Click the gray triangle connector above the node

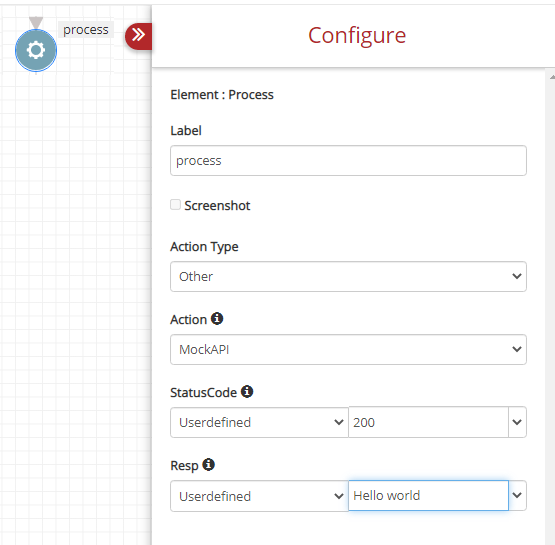tap(36, 23)
